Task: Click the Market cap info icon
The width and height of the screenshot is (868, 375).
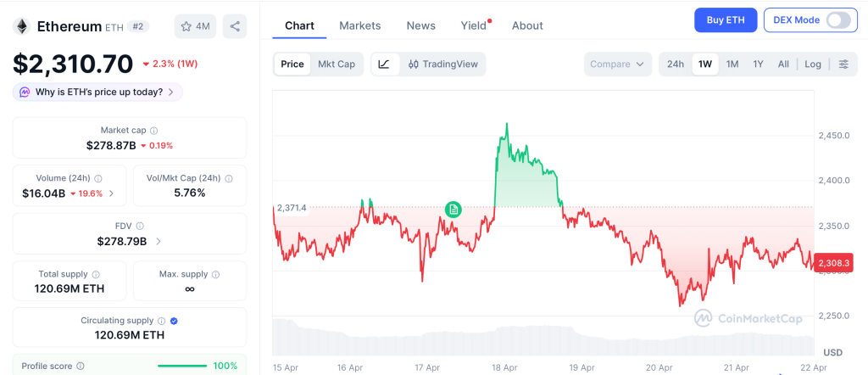Action: click(x=153, y=131)
